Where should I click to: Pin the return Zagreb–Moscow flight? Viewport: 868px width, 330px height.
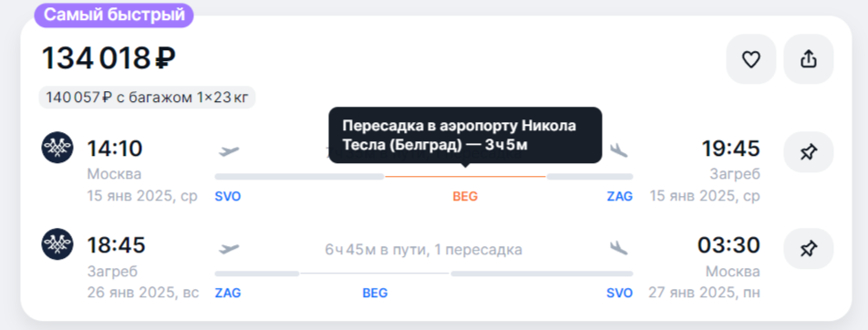point(808,249)
